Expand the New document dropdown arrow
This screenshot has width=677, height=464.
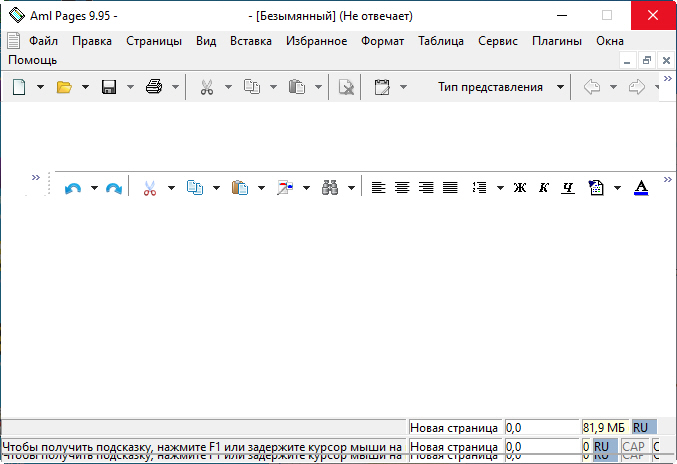(x=40, y=87)
